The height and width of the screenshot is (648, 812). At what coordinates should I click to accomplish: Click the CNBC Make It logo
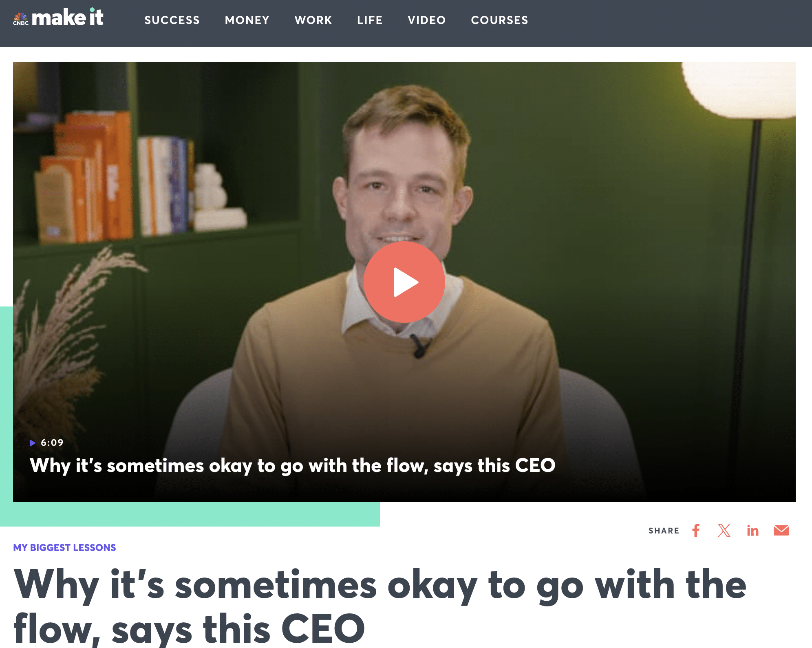(x=58, y=18)
